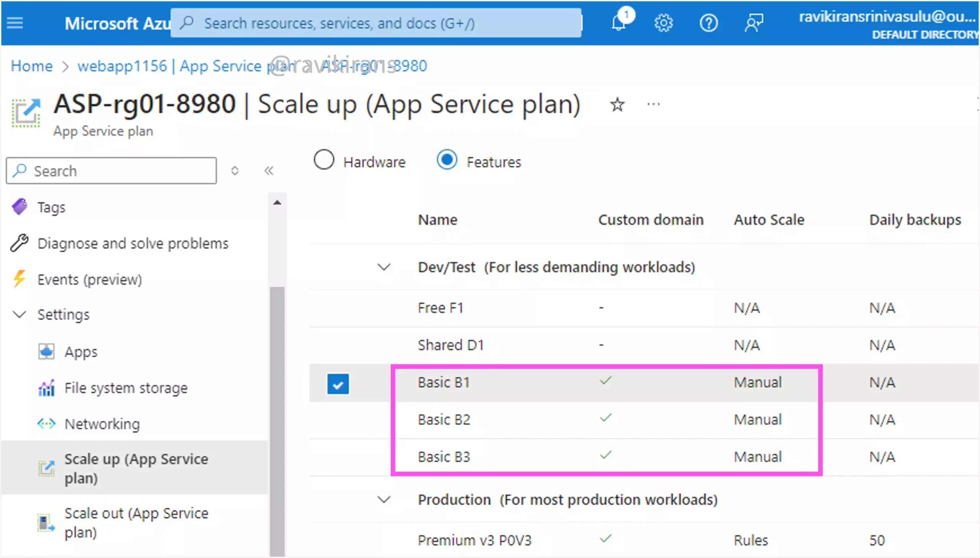Select the Features radio button
Image resolution: width=980 pixels, height=558 pixels.
click(446, 161)
